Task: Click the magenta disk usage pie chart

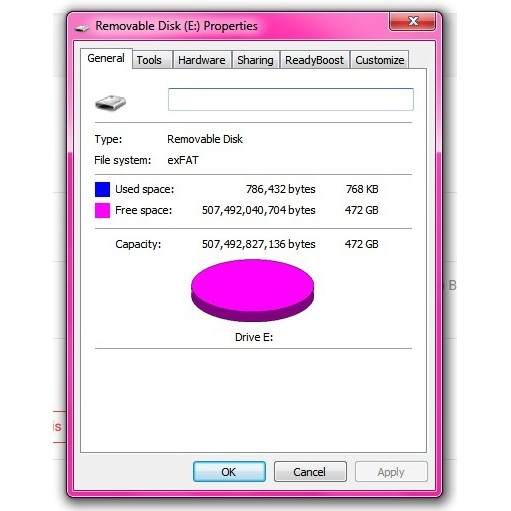Action: pos(252,290)
